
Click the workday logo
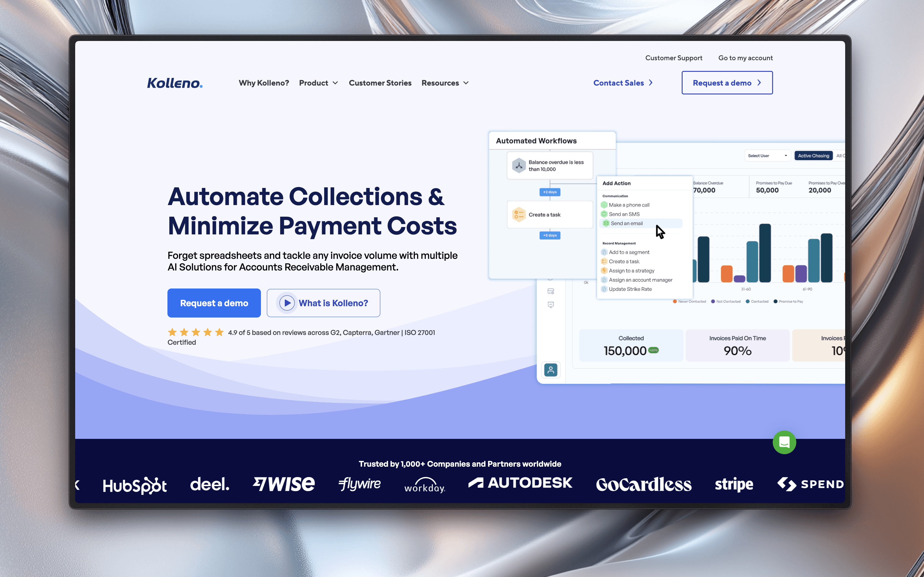(x=425, y=485)
